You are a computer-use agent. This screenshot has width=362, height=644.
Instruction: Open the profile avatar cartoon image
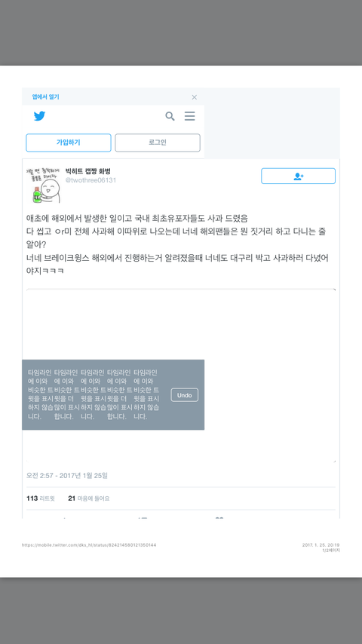coord(44,186)
